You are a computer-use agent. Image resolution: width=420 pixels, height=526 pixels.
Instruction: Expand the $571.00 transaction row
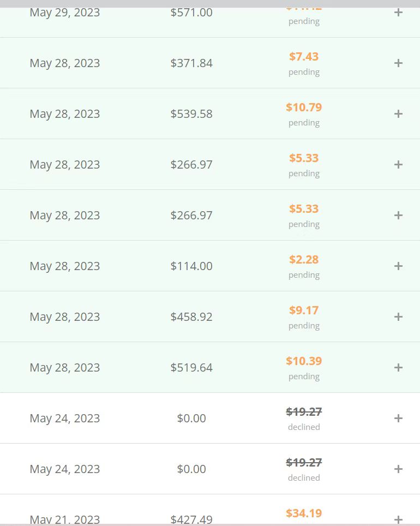point(398,13)
